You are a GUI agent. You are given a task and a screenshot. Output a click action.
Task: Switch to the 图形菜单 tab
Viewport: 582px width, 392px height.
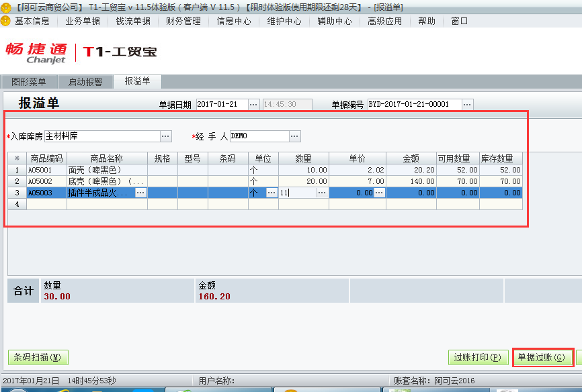click(x=29, y=82)
